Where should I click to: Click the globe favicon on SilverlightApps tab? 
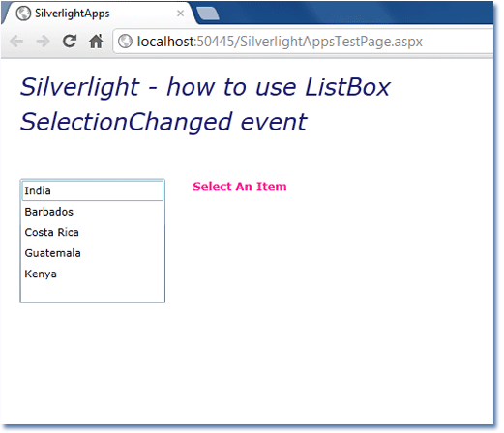click(x=23, y=14)
